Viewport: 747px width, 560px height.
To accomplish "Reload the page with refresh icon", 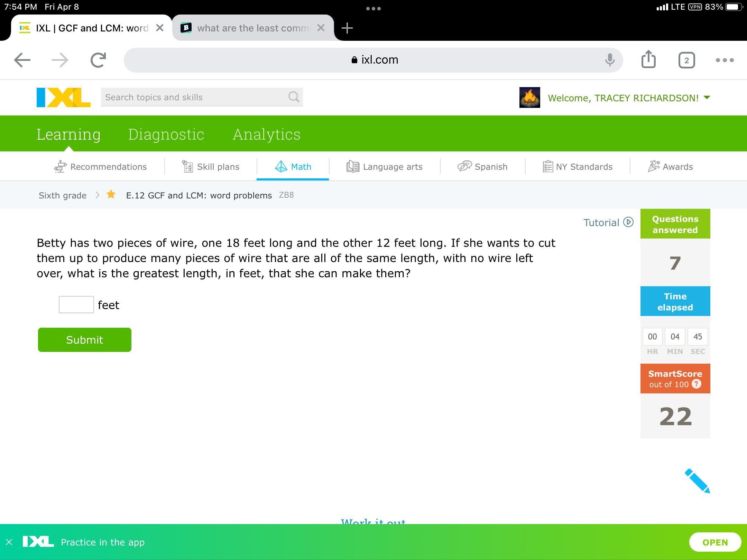I will 98,60.
